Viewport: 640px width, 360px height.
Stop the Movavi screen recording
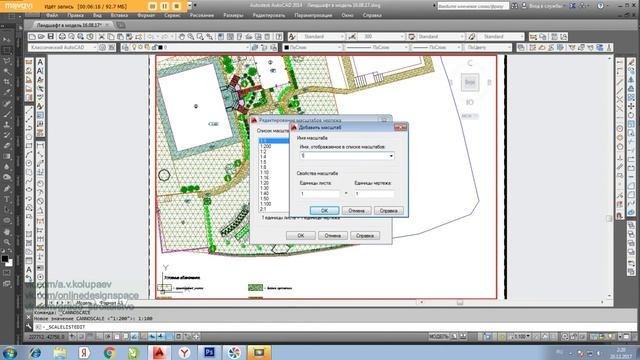click(177, 6)
